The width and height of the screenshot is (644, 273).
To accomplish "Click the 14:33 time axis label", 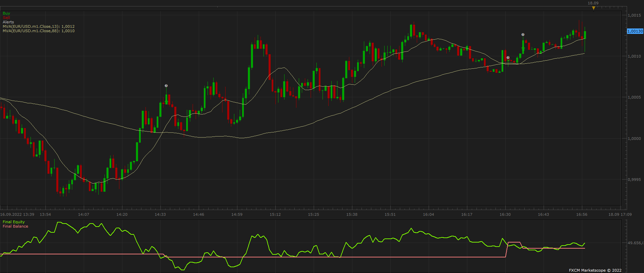I will pyautogui.click(x=160, y=214).
